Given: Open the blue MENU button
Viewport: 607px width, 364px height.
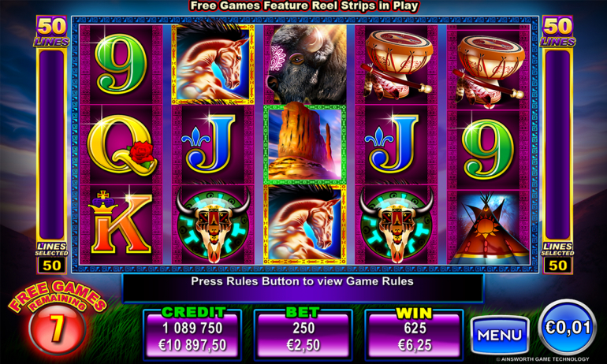Looking at the screenshot, I should pos(499,335).
